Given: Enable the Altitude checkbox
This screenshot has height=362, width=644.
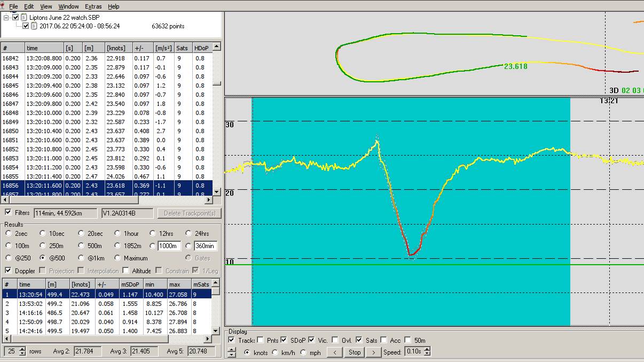Looking at the screenshot, I should (x=125, y=271).
